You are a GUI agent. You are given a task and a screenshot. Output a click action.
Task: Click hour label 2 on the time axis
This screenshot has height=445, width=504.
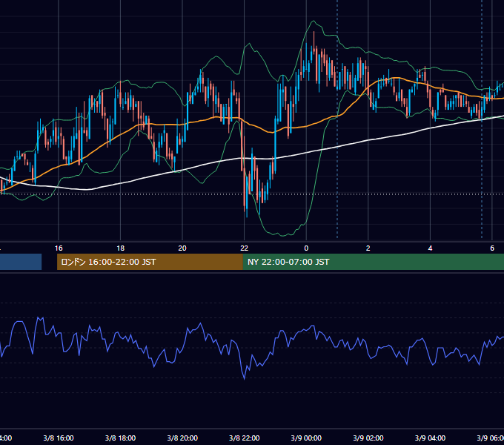[x=368, y=248]
